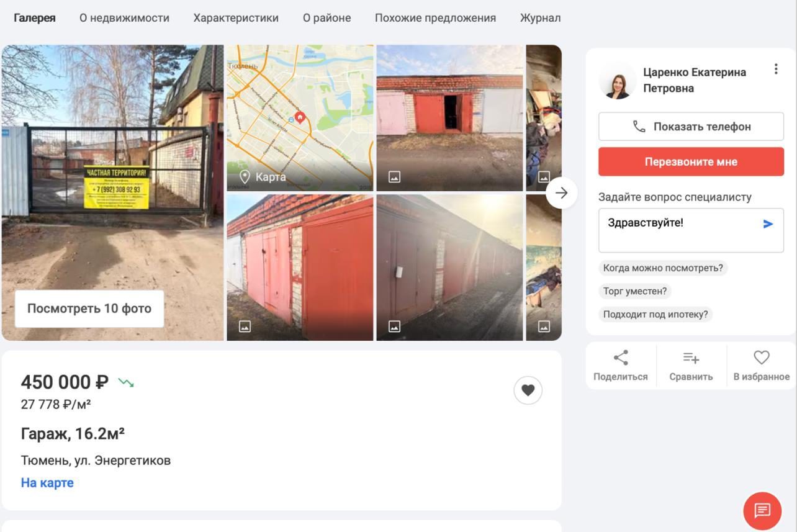The height and width of the screenshot is (532, 797).
Task: Click the red Перезвоните мне button
Action: click(691, 162)
